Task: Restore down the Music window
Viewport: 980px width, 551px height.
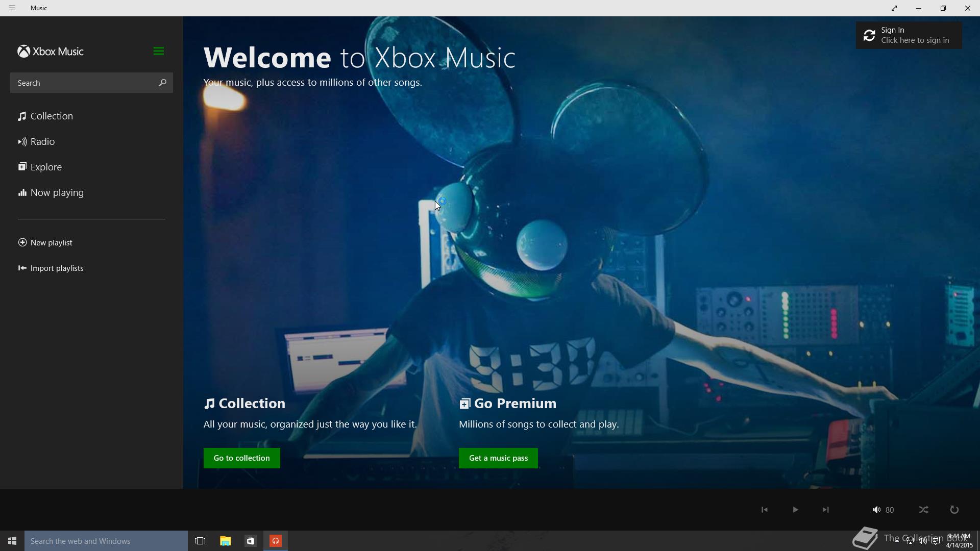Action: 943,8
